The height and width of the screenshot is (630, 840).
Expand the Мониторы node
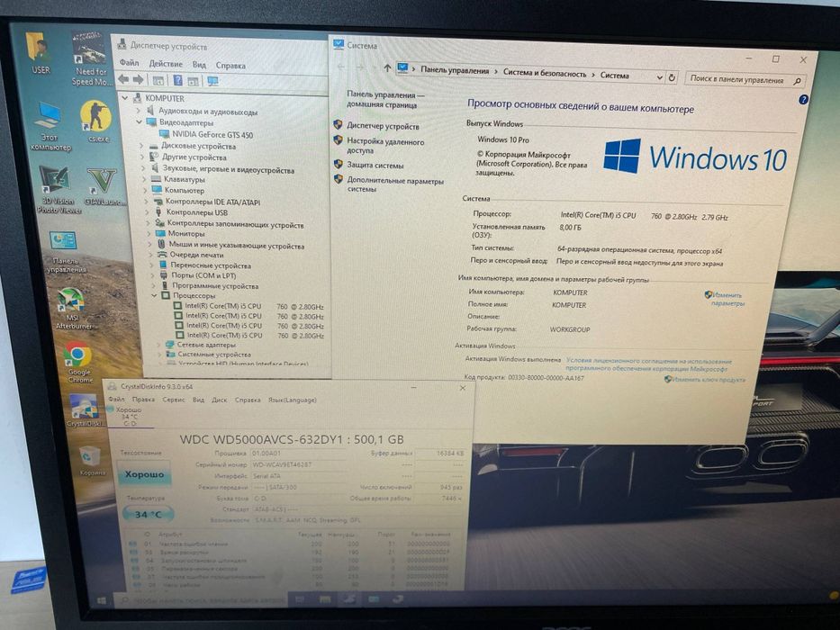[x=149, y=234]
